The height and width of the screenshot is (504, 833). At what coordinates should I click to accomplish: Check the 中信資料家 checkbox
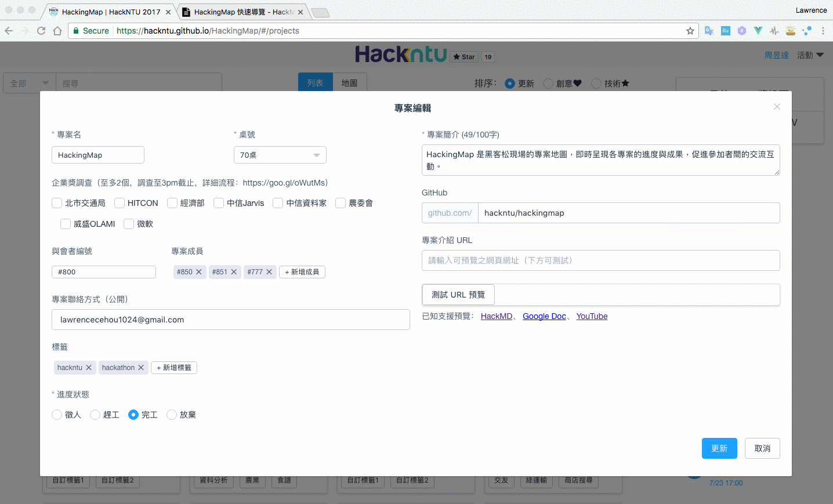[278, 203]
